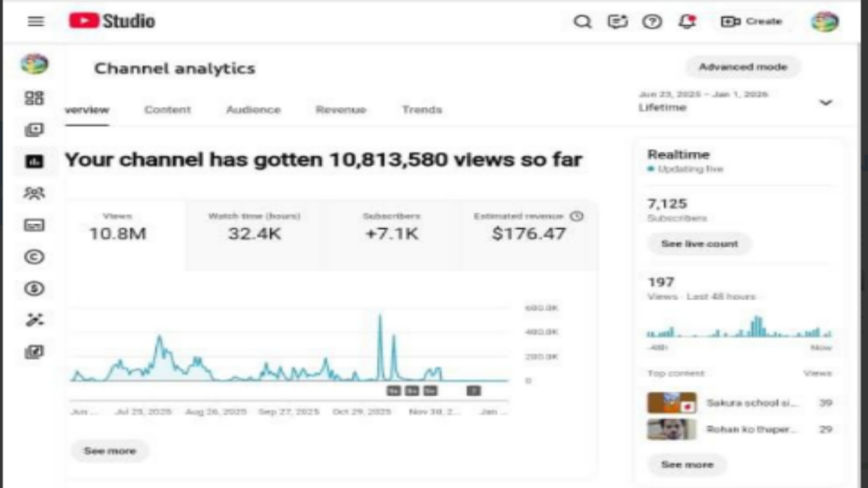Click the Create button
The image size is (868, 488).
[x=751, y=21]
